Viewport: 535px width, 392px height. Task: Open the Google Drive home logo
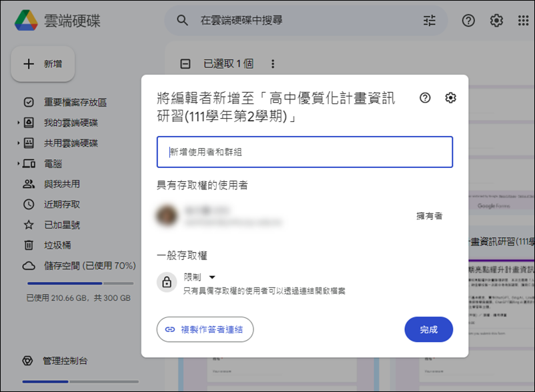point(27,20)
